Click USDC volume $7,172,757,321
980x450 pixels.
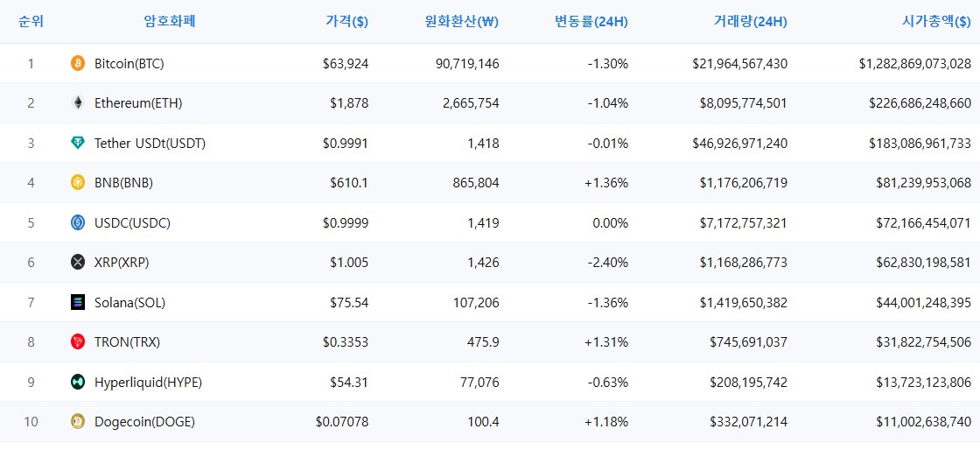pyautogui.click(x=744, y=222)
